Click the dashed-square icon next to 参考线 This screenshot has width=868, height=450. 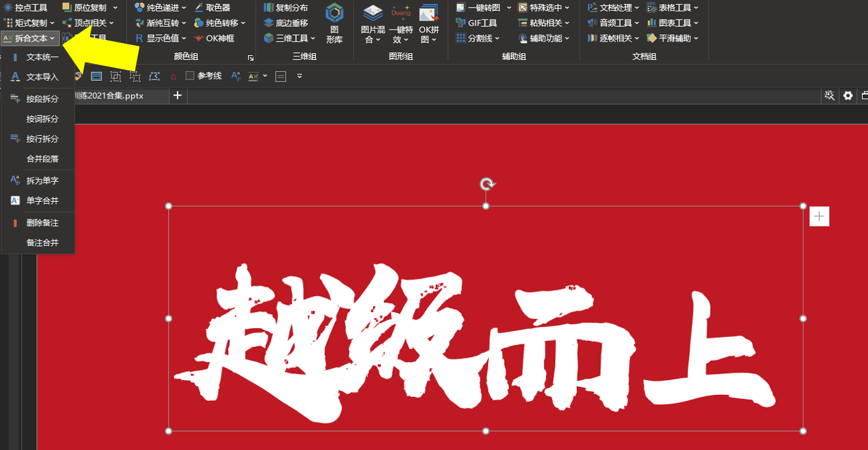point(135,77)
